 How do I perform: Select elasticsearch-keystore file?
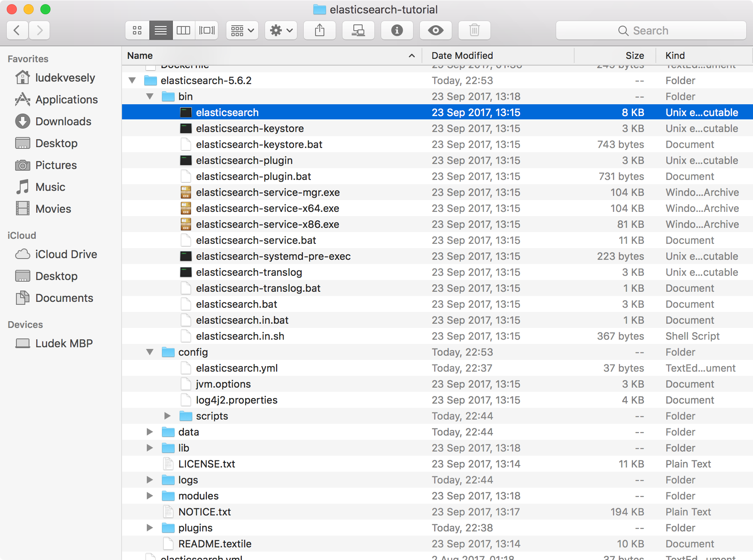250,128
